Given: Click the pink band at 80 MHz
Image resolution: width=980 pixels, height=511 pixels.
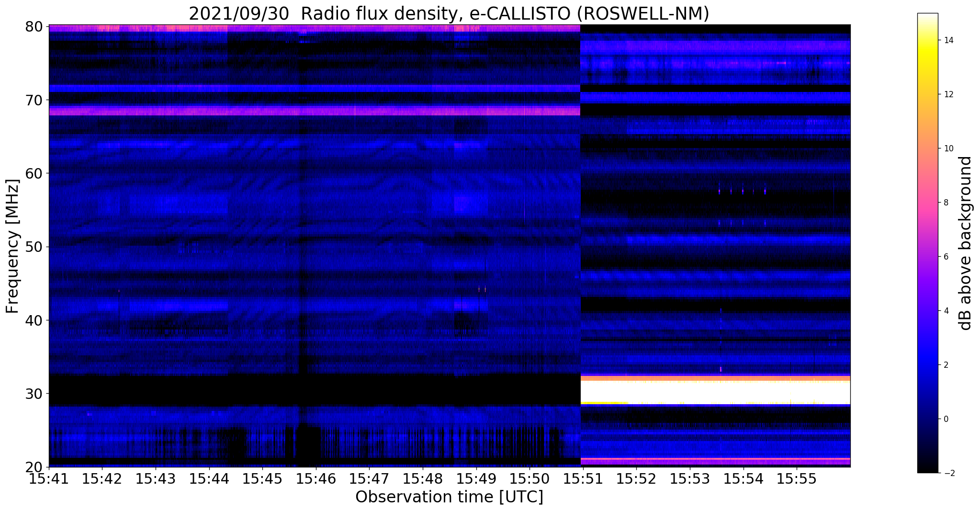Looking at the screenshot, I should 315,28.
